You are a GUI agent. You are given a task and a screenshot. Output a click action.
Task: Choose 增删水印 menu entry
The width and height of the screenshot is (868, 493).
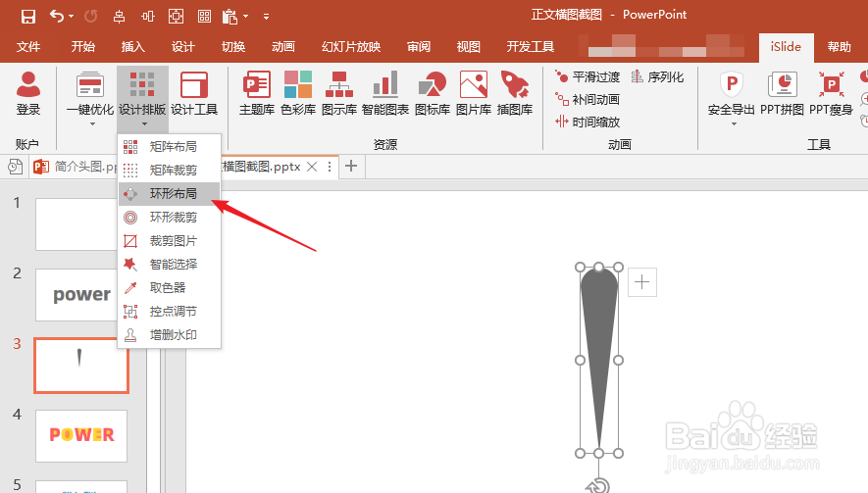point(170,335)
